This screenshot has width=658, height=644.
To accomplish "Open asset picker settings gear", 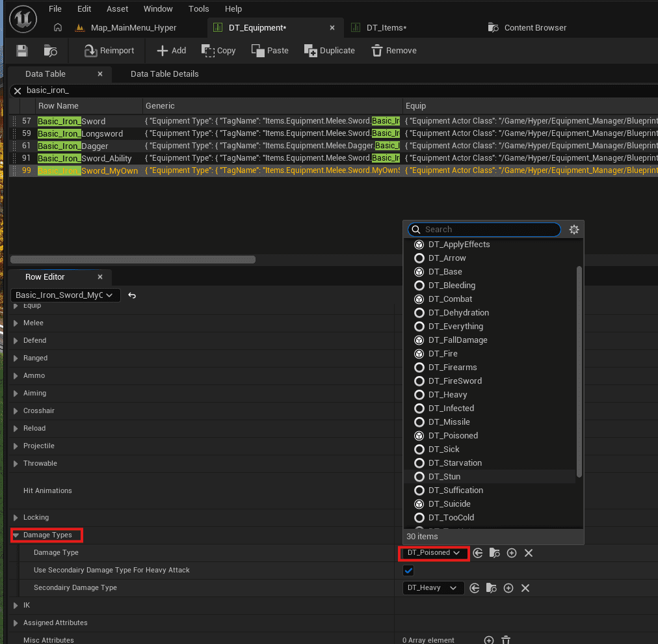I will click(573, 229).
